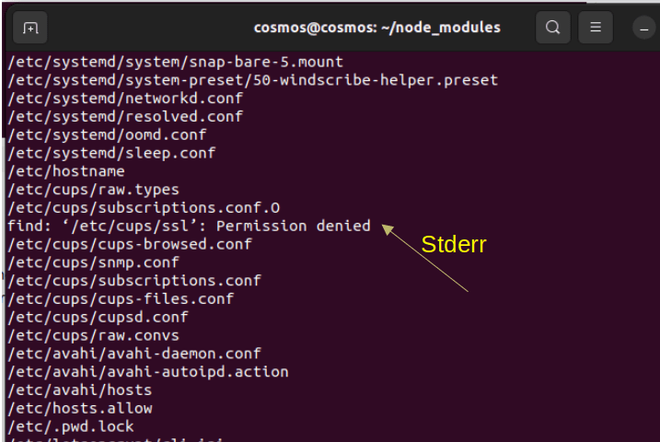Open a new terminal tab
The image size is (660, 442).
coord(30,27)
